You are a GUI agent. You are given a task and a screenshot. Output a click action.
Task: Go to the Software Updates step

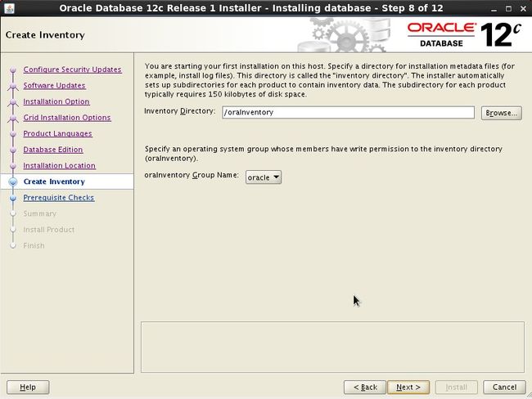pos(54,86)
